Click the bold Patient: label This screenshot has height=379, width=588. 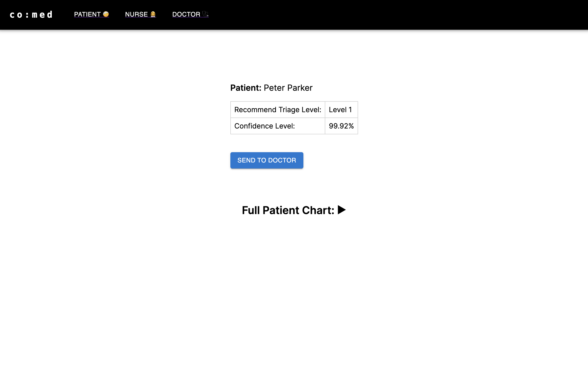[x=246, y=88]
